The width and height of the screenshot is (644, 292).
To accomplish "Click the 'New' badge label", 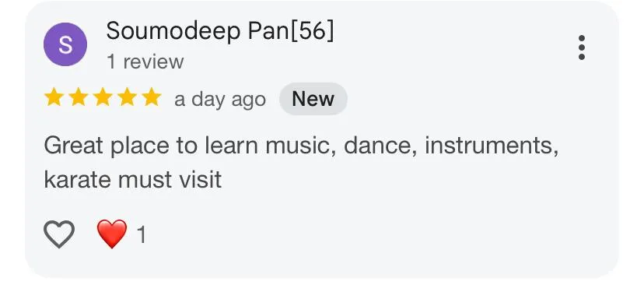I will click(313, 99).
